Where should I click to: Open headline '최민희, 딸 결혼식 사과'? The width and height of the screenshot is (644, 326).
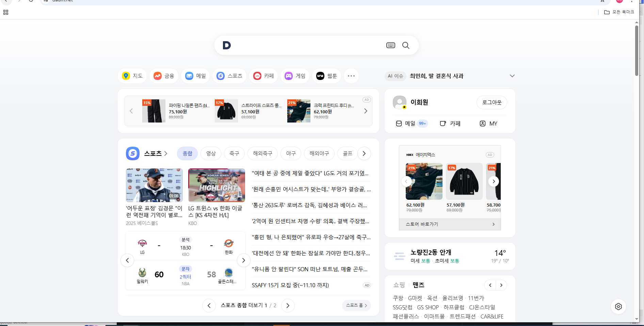436,76
